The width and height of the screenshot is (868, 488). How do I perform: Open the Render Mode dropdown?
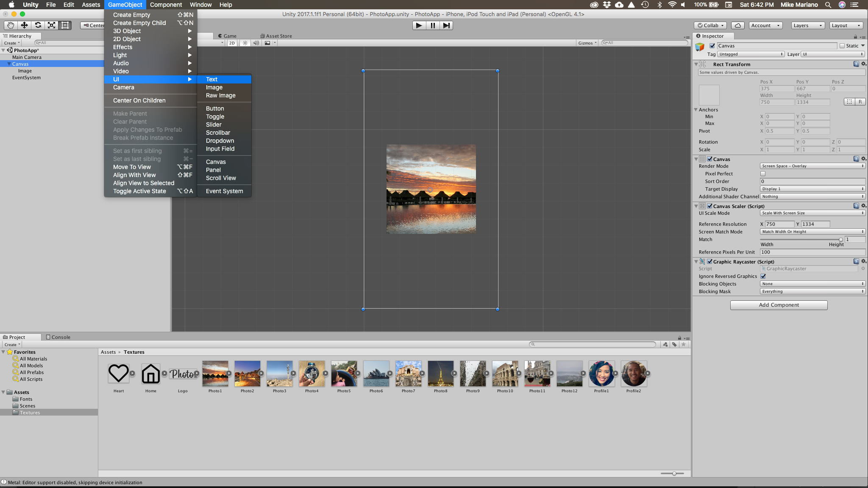point(812,166)
